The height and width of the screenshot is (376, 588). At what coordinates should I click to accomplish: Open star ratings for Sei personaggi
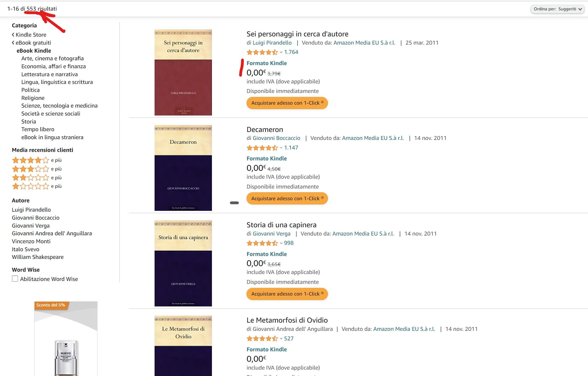click(262, 52)
